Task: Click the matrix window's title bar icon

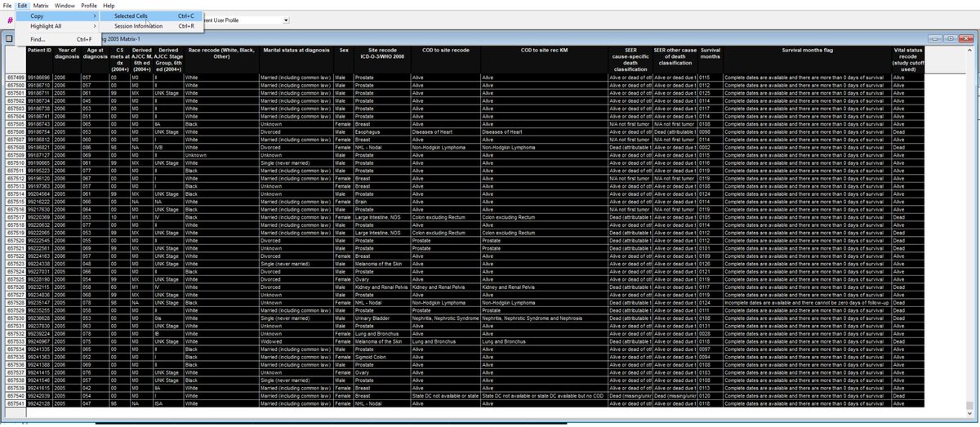Action: 7,38
